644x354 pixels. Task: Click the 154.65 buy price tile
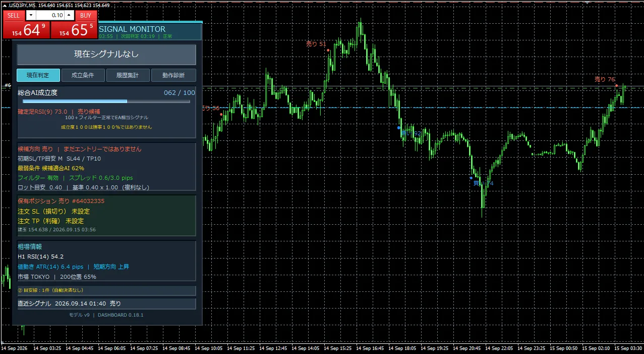pyautogui.click(x=74, y=29)
